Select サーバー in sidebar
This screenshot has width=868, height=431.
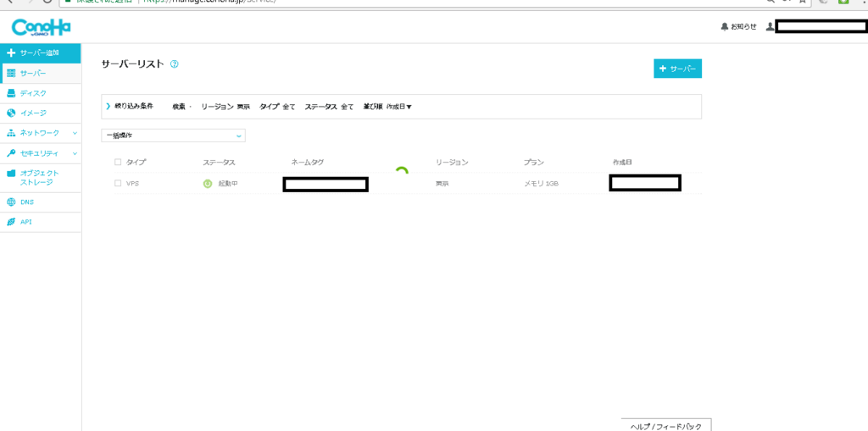pyautogui.click(x=41, y=73)
